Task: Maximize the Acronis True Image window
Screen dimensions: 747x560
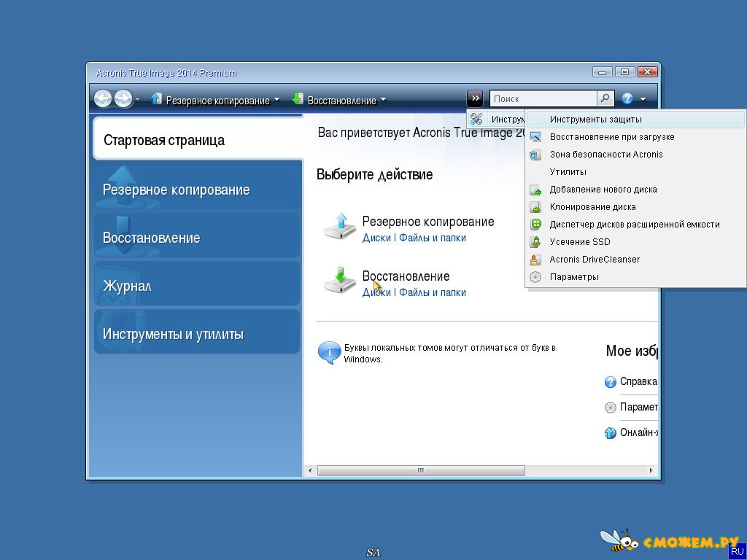Action: pyautogui.click(x=624, y=72)
